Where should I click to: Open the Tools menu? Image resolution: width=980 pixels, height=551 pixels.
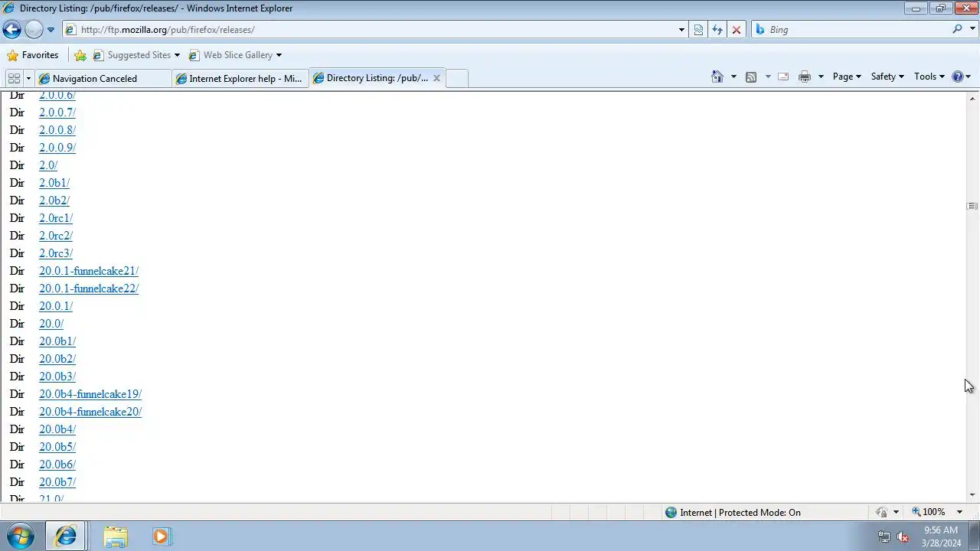pos(929,77)
